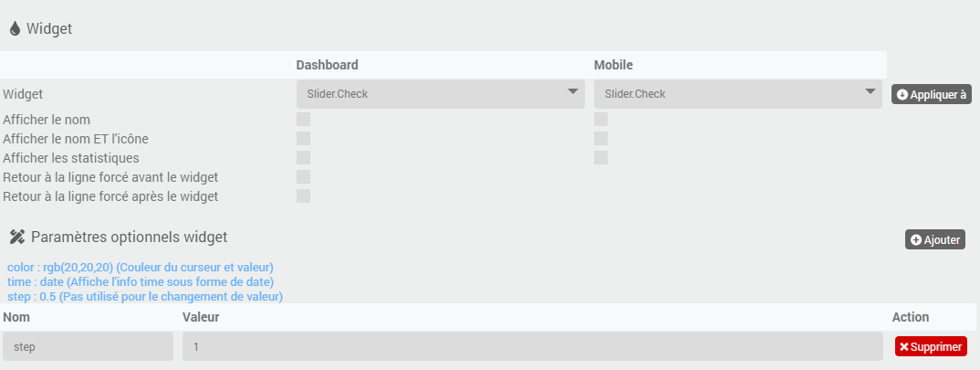Click the parameter value field containing 1
This screenshot has width=980, height=370.
click(533, 346)
